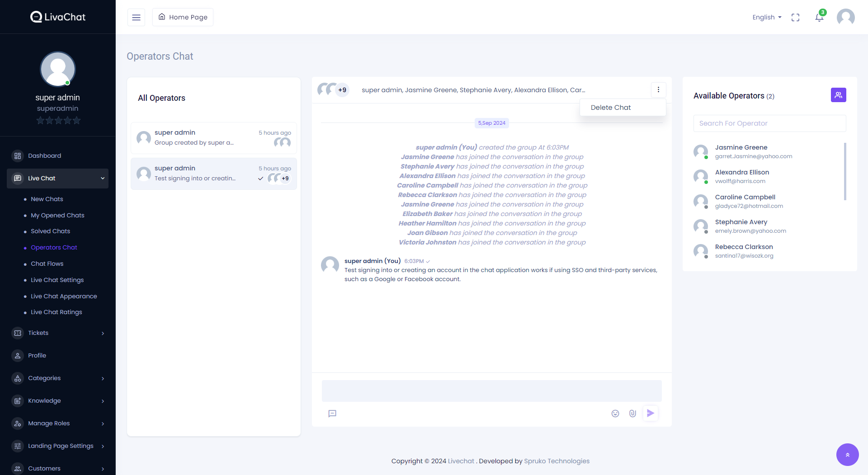Click the Home Page button
868x475 pixels.
pos(183,17)
